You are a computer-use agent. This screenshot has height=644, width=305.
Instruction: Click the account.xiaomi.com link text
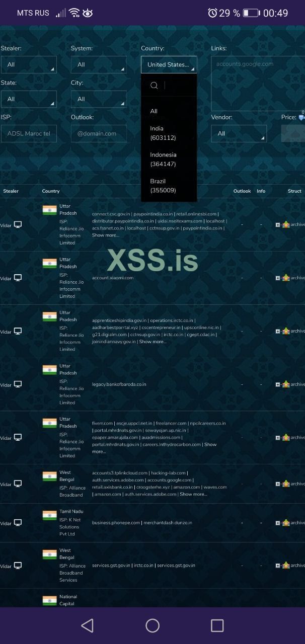pyautogui.click(x=113, y=278)
